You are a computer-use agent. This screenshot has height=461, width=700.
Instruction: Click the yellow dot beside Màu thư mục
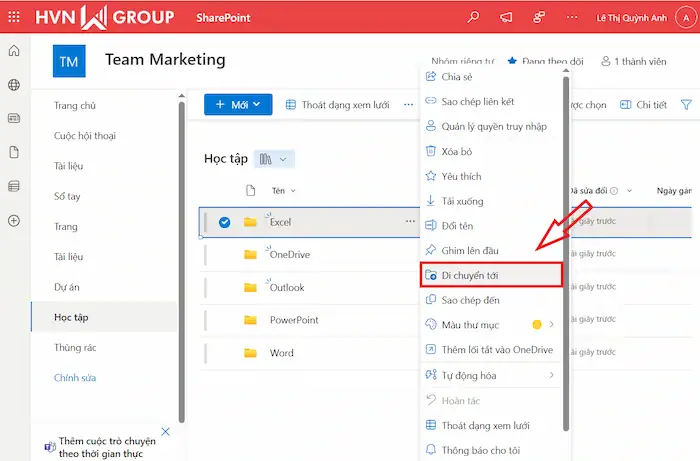click(x=536, y=325)
